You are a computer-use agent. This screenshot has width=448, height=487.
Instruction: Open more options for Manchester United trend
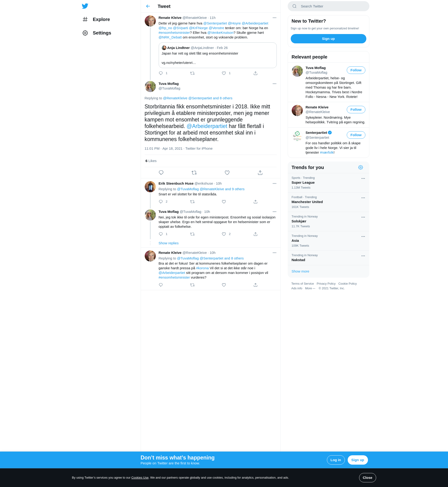[x=363, y=198]
